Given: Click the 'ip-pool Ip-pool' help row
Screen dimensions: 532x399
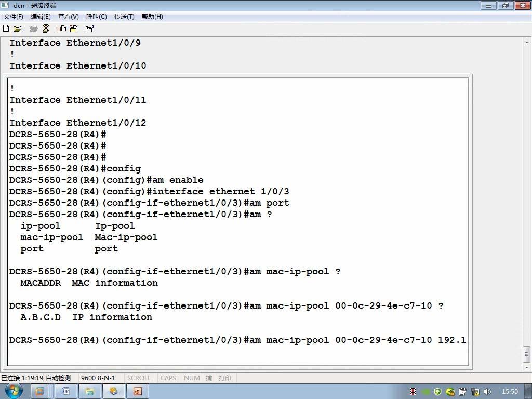Looking at the screenshot, I should [78, 225].
